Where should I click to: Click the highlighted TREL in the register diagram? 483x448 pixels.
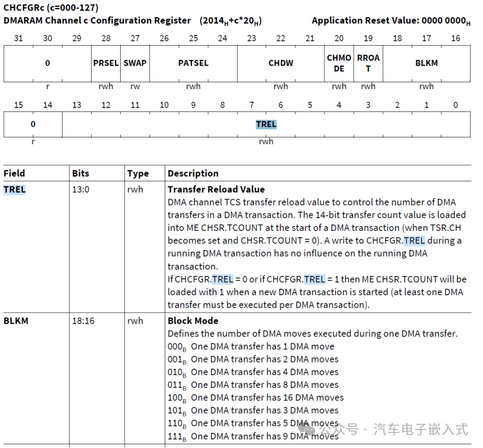(x=266, y=124)
